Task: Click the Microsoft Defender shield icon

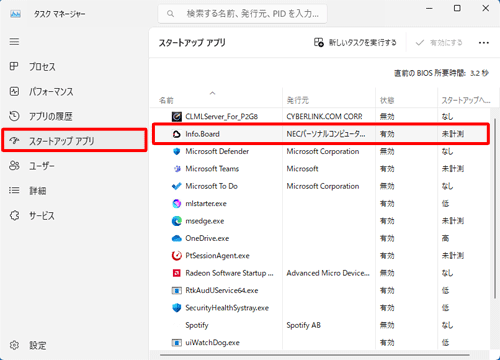Action: point(177,151)
